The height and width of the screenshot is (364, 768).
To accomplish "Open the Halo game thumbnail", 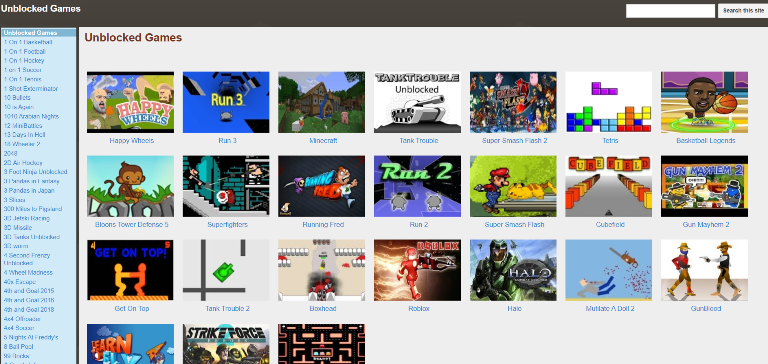I will point(513,270).
